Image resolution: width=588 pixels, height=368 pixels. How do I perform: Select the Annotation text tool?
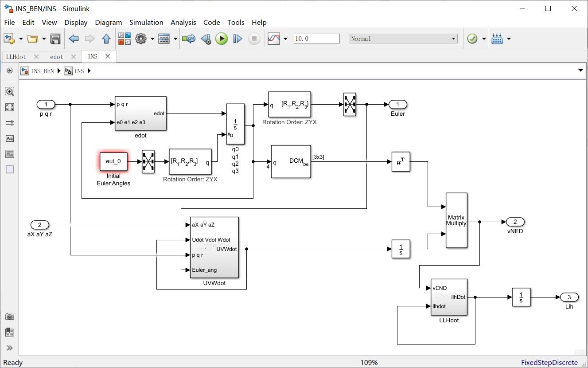pos(10,138)
